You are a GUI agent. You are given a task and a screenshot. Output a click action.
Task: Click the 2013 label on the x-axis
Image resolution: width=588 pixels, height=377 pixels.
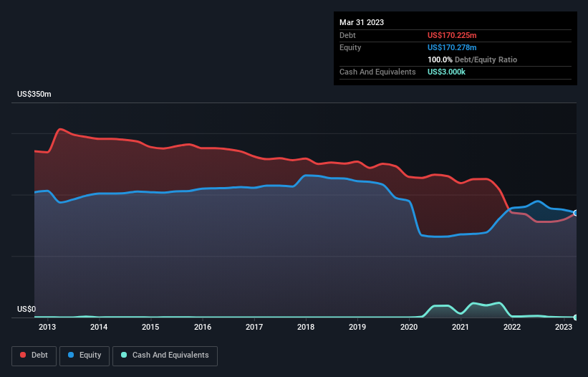point(47,328)
